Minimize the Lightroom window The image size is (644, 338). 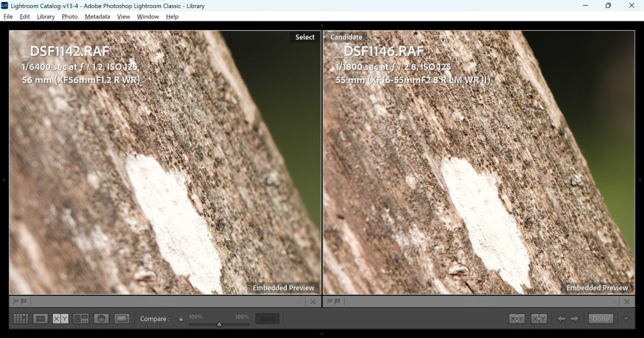586,5
